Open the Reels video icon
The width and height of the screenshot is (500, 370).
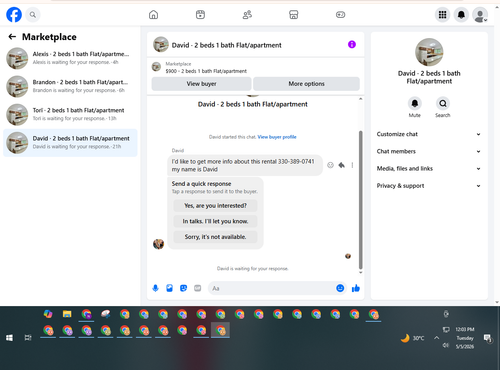(x=200, y=15)
